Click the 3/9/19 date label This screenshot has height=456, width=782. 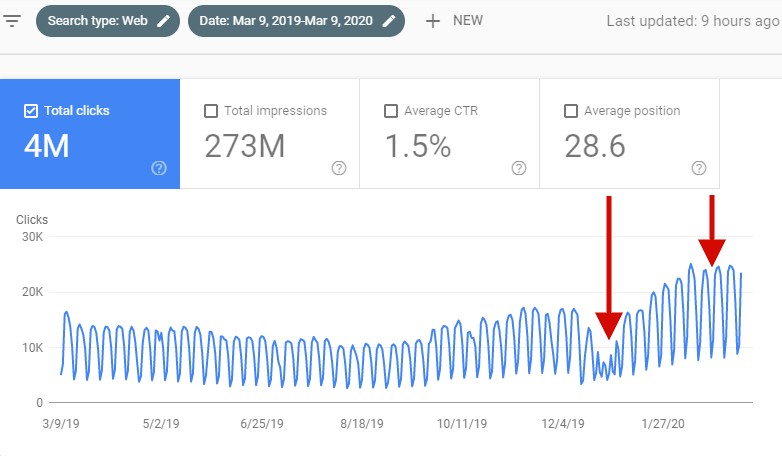coord(61,424)
